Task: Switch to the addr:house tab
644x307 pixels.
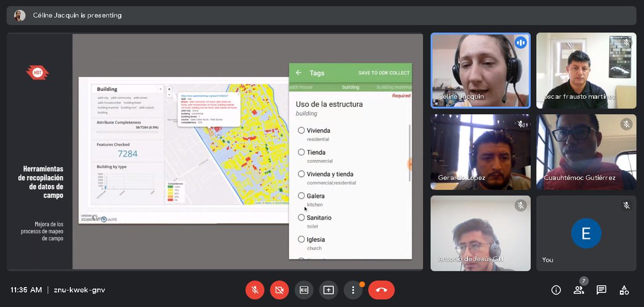Action: pyautogui.click(x=301, y=87)
